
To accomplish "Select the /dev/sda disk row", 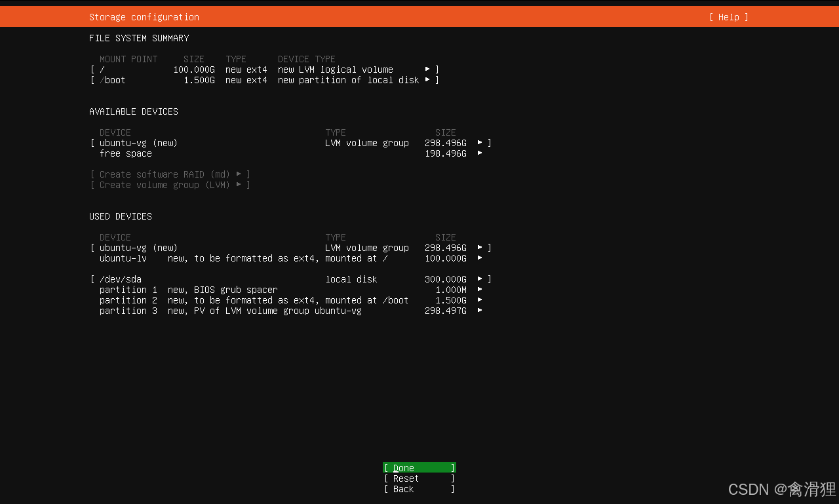I will pos(291,279).
